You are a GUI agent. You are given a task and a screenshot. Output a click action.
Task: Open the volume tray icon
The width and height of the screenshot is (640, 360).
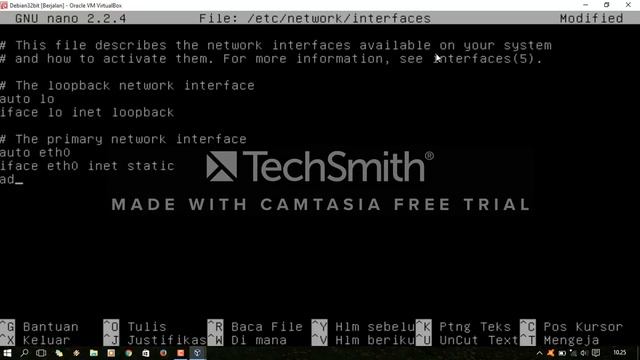click(x=584, y=353)
